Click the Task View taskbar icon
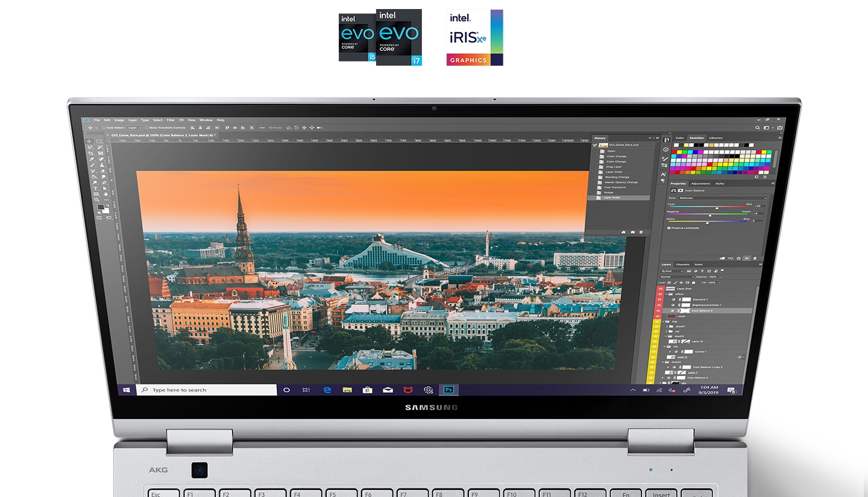This screenshot has width=868, height=497. pos(306,390)
